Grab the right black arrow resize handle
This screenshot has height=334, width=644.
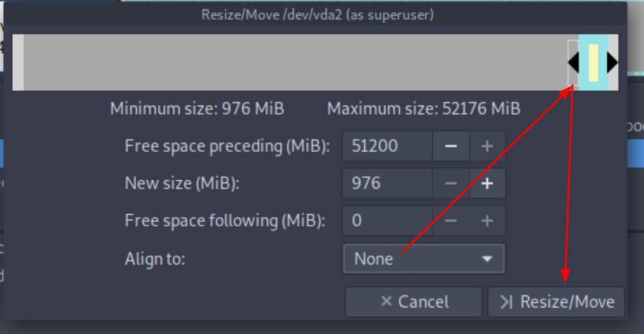click(x=612, y=63)
